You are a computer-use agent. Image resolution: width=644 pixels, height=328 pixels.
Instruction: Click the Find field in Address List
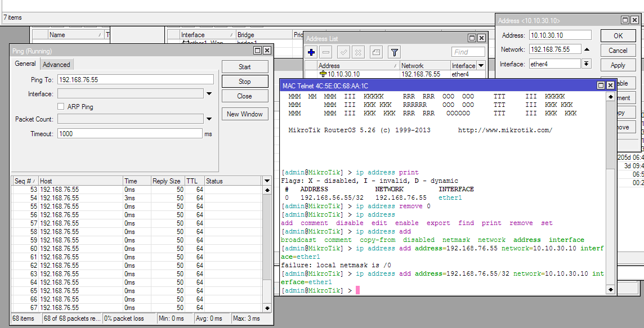[467, 52]
